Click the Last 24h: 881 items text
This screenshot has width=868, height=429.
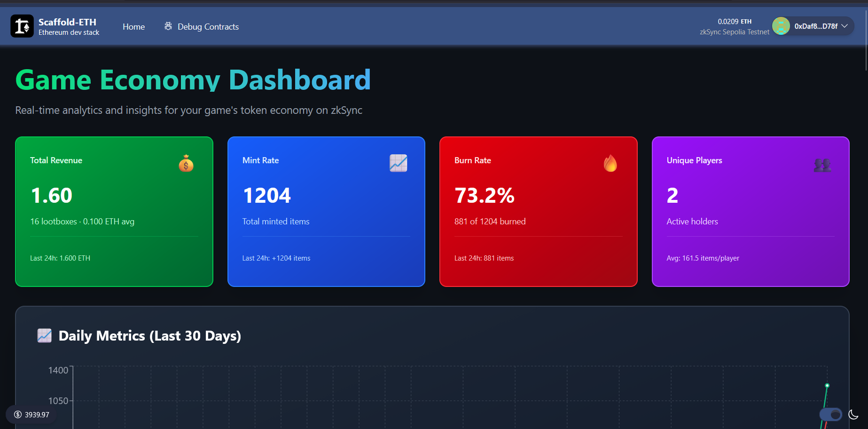pyautogui.click(x=484, y=258)
